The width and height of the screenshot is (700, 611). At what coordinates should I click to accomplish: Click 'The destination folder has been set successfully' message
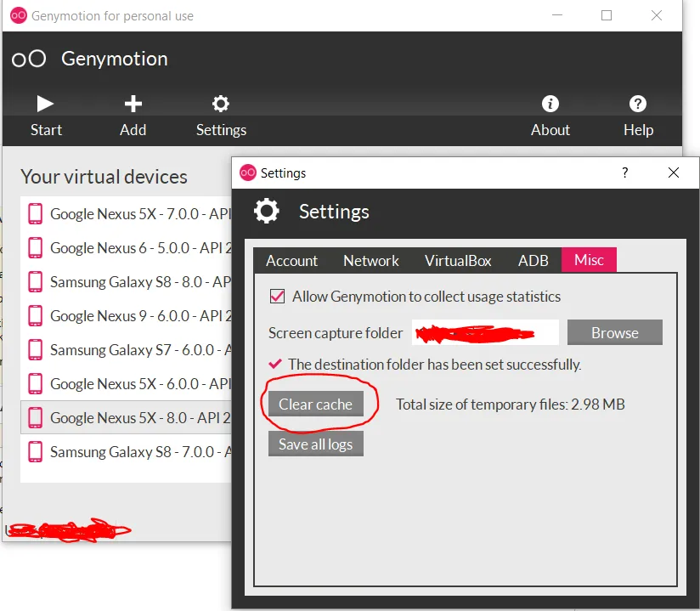click(x=434, y=365)
